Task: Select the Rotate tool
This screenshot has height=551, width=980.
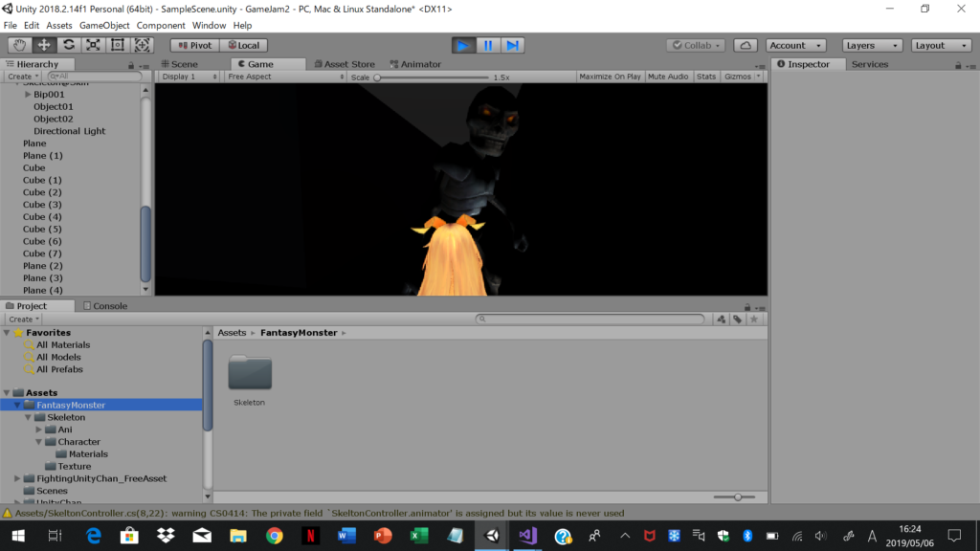Action: click(69, 45)
